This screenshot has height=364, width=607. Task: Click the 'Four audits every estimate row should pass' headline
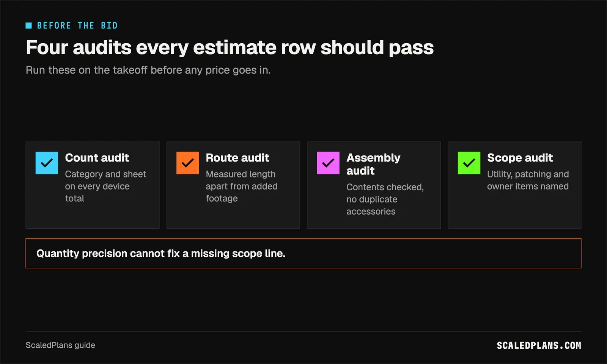[x=230, y=48]
